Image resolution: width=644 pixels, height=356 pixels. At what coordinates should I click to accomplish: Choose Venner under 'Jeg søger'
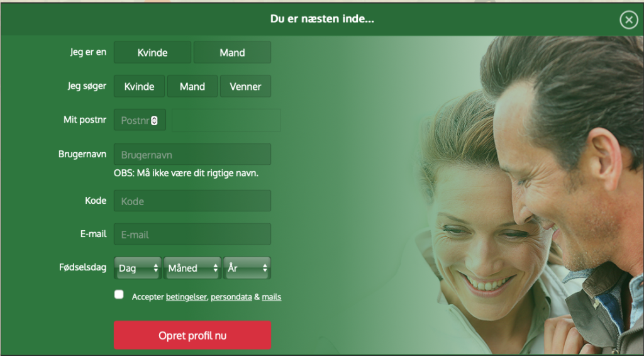tap(246, 86)
